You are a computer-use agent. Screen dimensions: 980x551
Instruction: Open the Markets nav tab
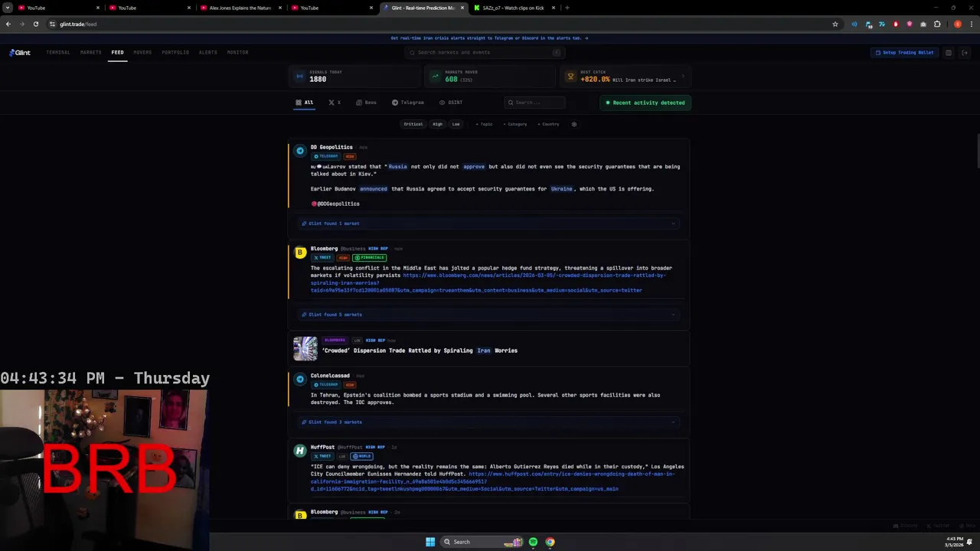91,53
